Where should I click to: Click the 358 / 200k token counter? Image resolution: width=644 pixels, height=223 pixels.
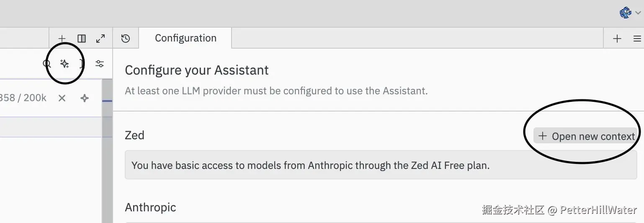tap(23, 98)
